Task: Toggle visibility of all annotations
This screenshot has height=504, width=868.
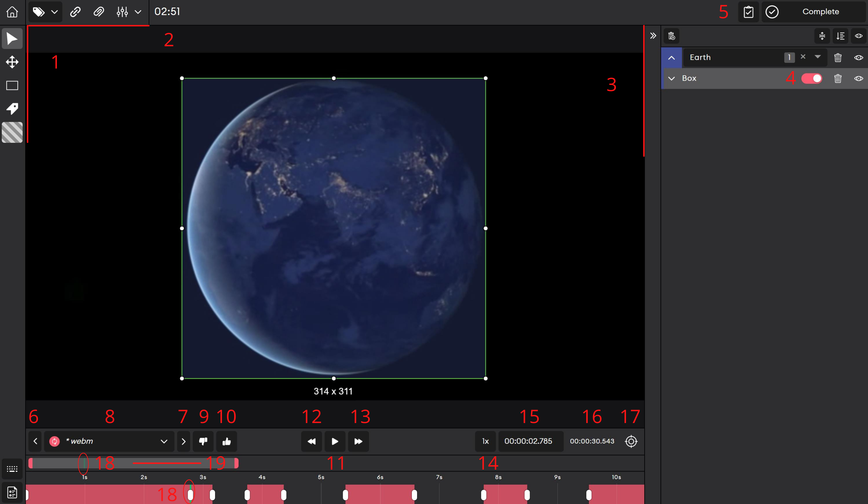Action: (x=858, y=36)
